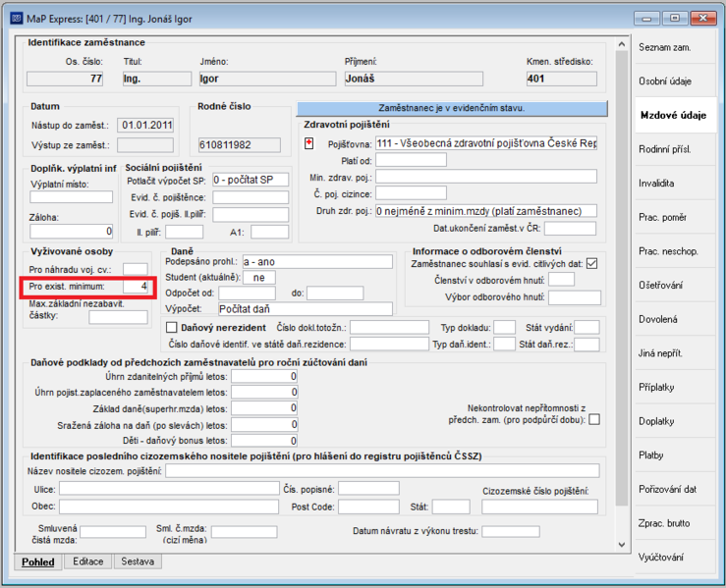Click Kmen. středisko field showing 401
This screenshot has width=726, height=588.
562,79
